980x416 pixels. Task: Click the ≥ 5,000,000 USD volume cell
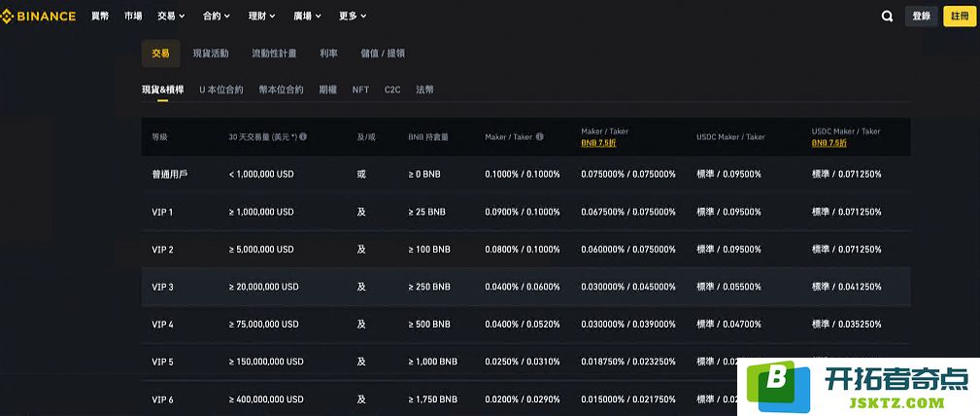[261, 250]
